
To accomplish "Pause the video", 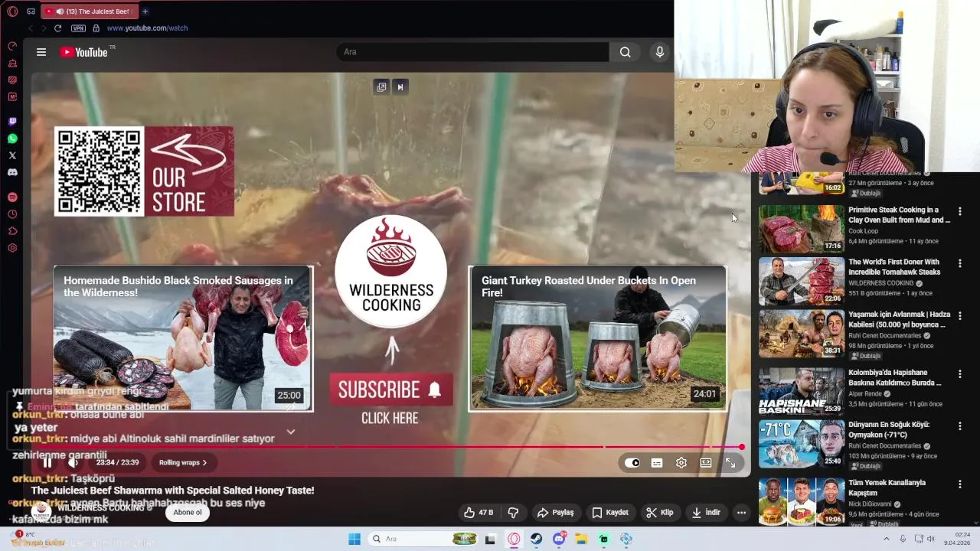I will coord(47,462).
